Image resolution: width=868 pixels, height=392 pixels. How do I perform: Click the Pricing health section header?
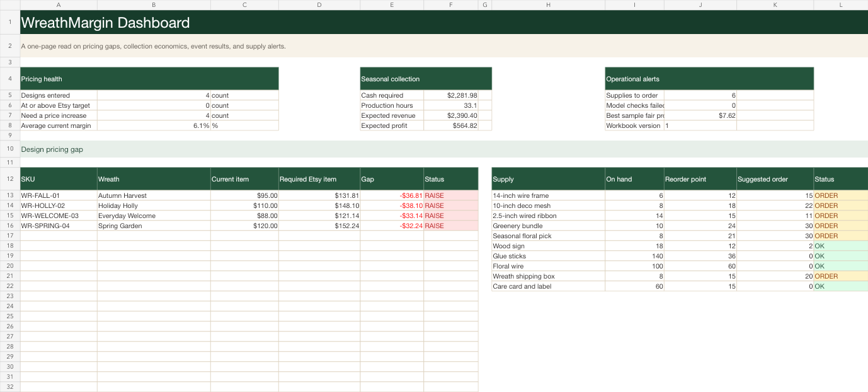(149, 79)
